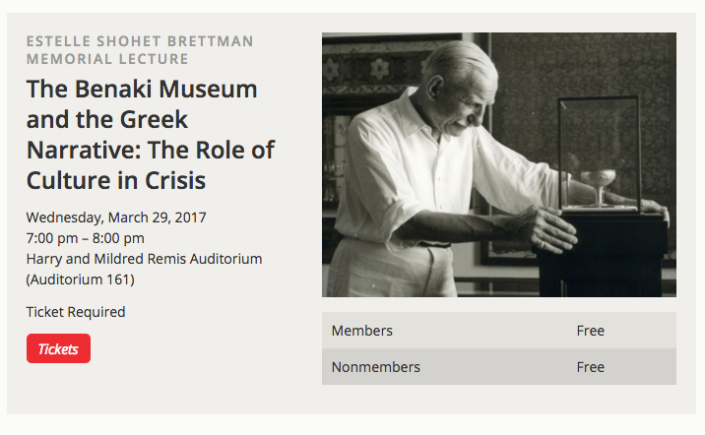Select the black-and-white photo of man
Screen dimensions: 705x435
tap(499, 165)
